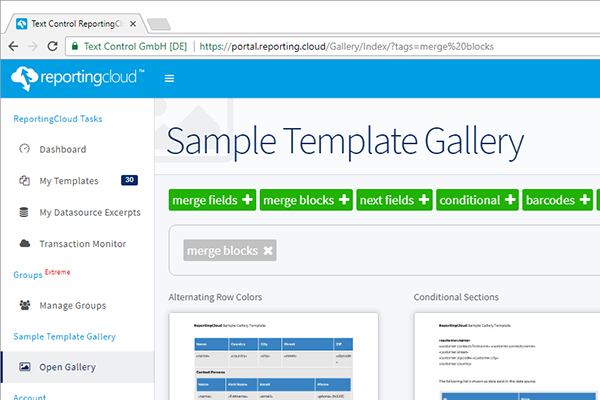Close the Text Control ReportingCloud tab

point(133,24)
